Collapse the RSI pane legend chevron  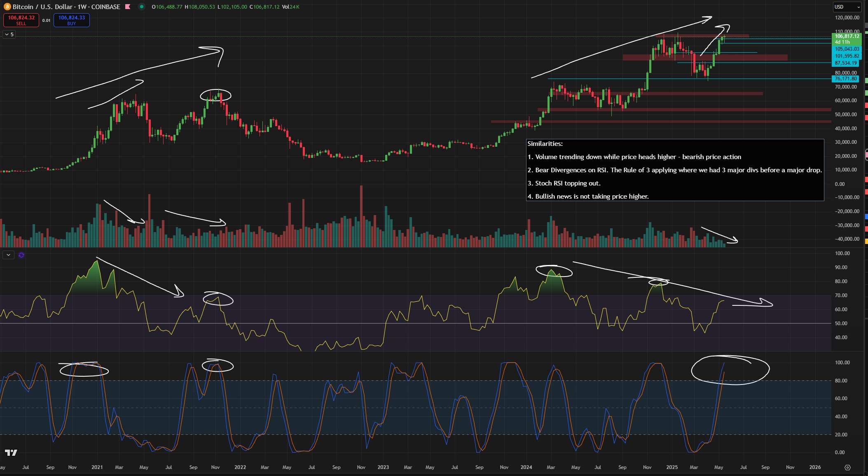coord(8,255)
